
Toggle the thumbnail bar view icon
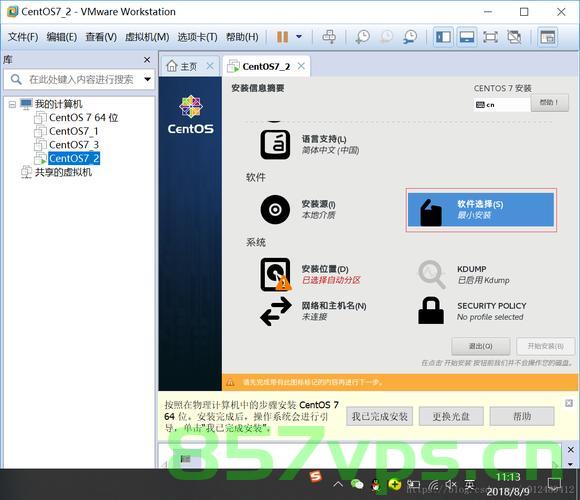pyautogui.click(x=467, y=37)
